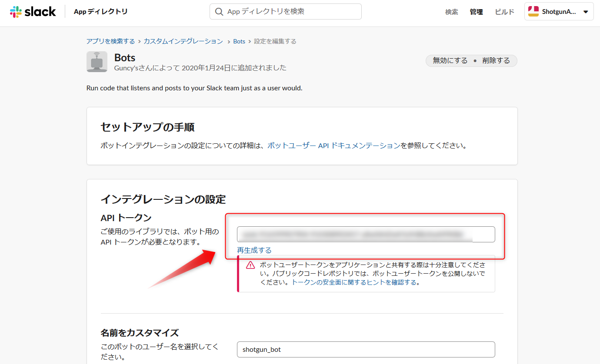
Task: Open the ShotgunA workspace dropdown arrow
Action: pos(585,12)
